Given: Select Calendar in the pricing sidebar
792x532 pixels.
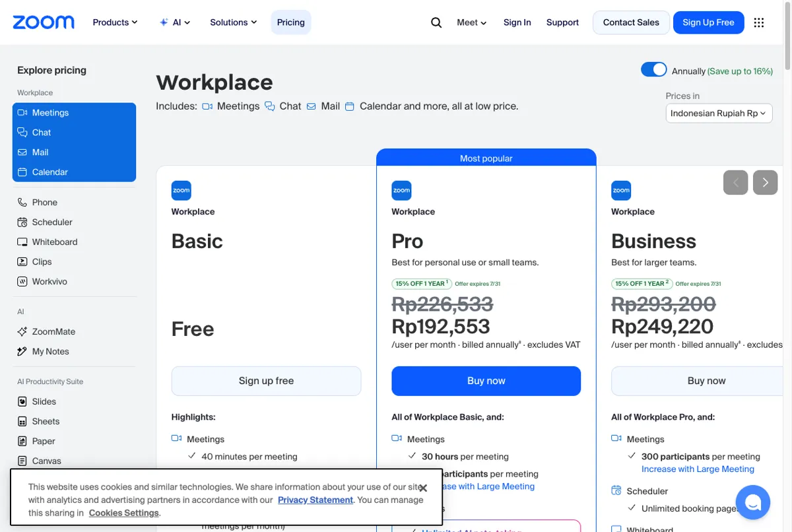Looking at the screenshot, I should [74, 172].
